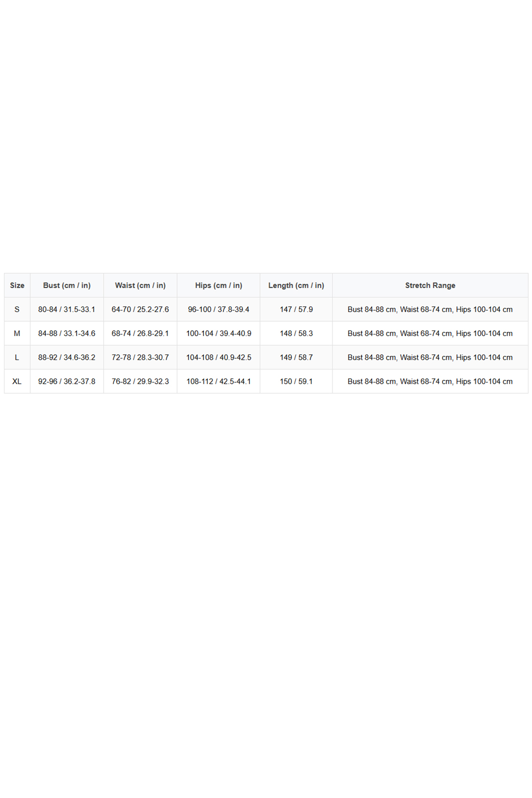Click the Waist (cm / in) header
532x798 pixels.
tap(140, 286)
